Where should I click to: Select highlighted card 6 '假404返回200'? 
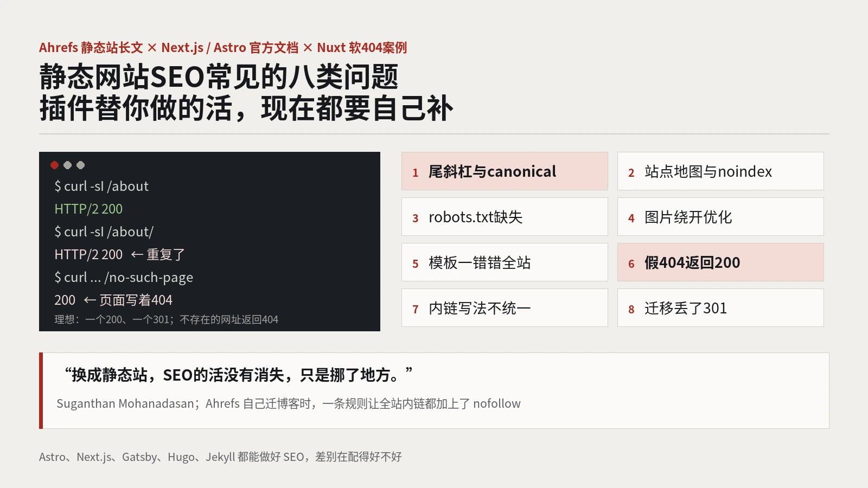coord(720,262)
